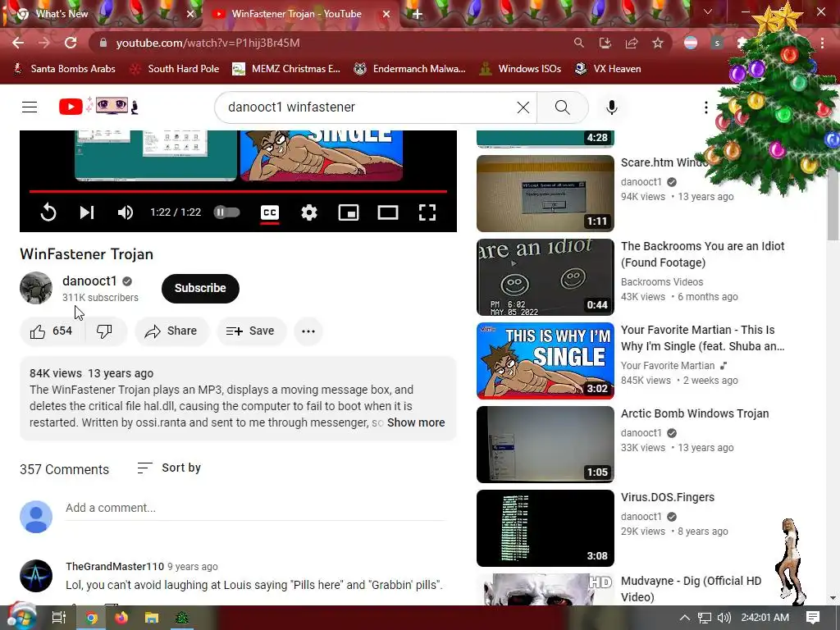840x630 pixels.
Task: Show hidden tray icons chevron
Action: pyautogui.click(x=685, y=618)
